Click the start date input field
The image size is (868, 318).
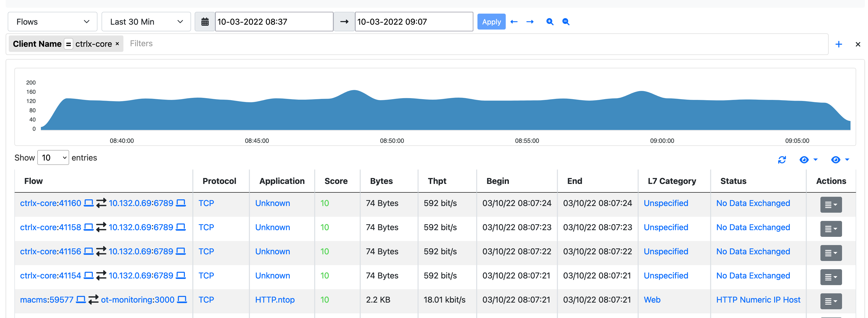click(x=274, y=22)
